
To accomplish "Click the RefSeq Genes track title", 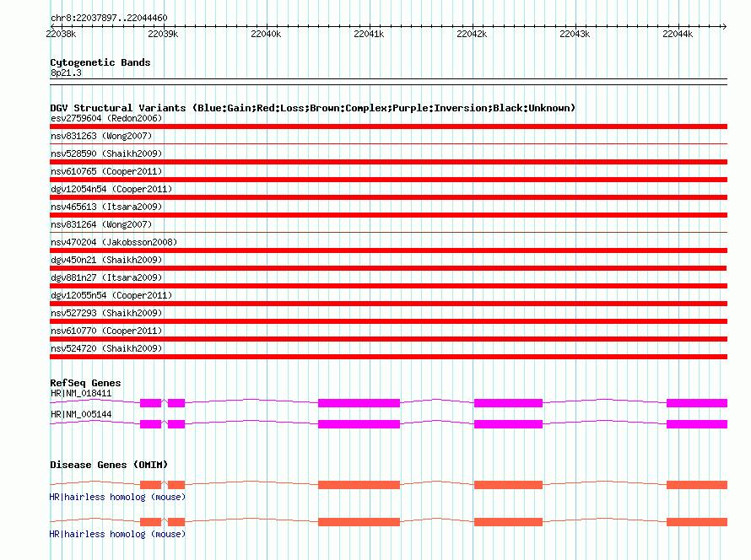I will point(85,383).
